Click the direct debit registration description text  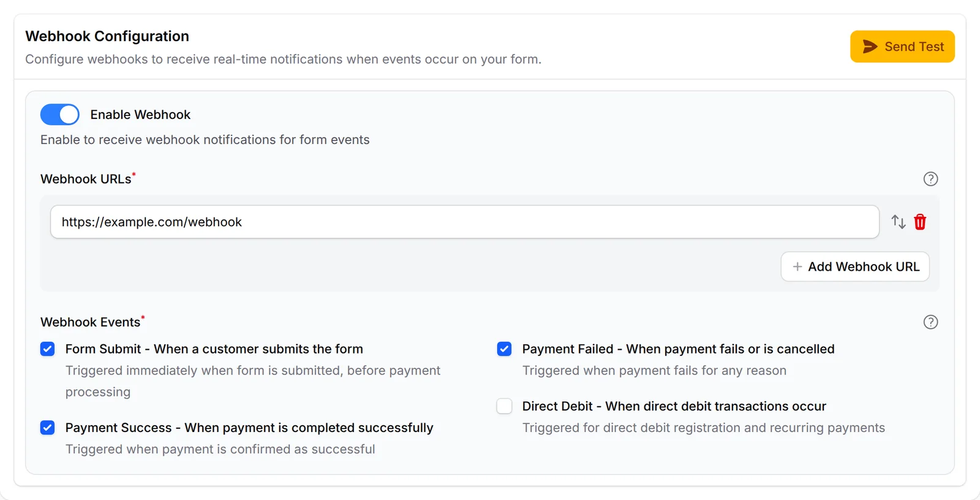704,428
